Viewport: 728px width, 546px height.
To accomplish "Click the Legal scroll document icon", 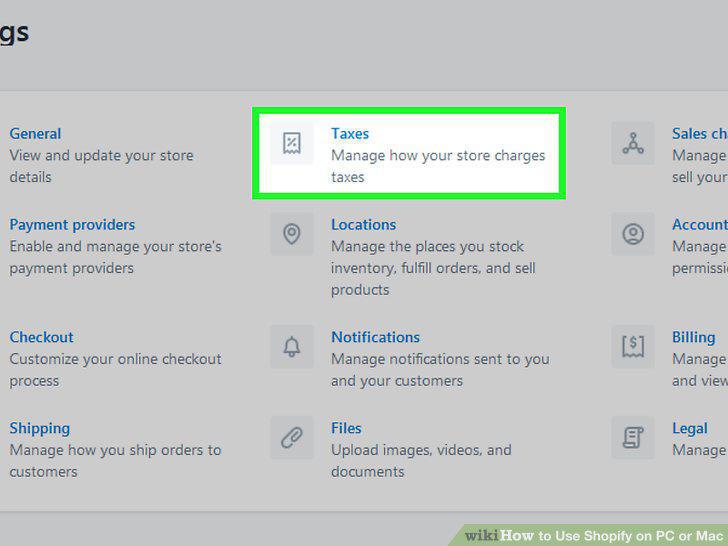I will 633,437.
